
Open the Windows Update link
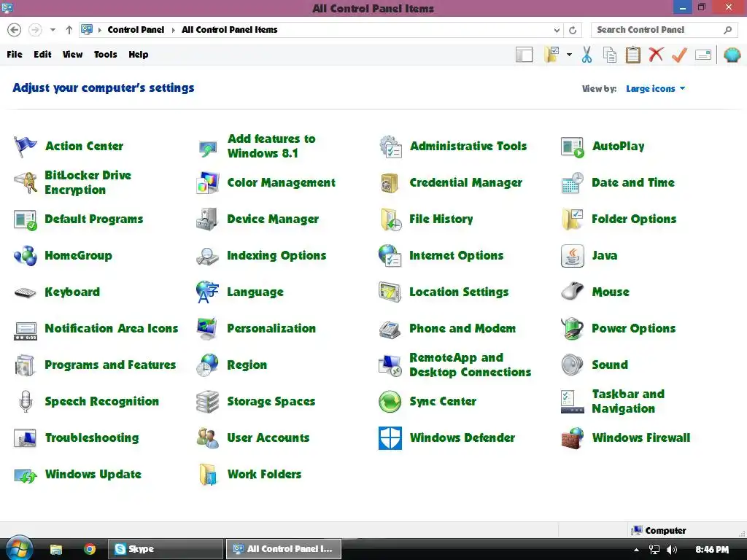(x=93, y=474)
